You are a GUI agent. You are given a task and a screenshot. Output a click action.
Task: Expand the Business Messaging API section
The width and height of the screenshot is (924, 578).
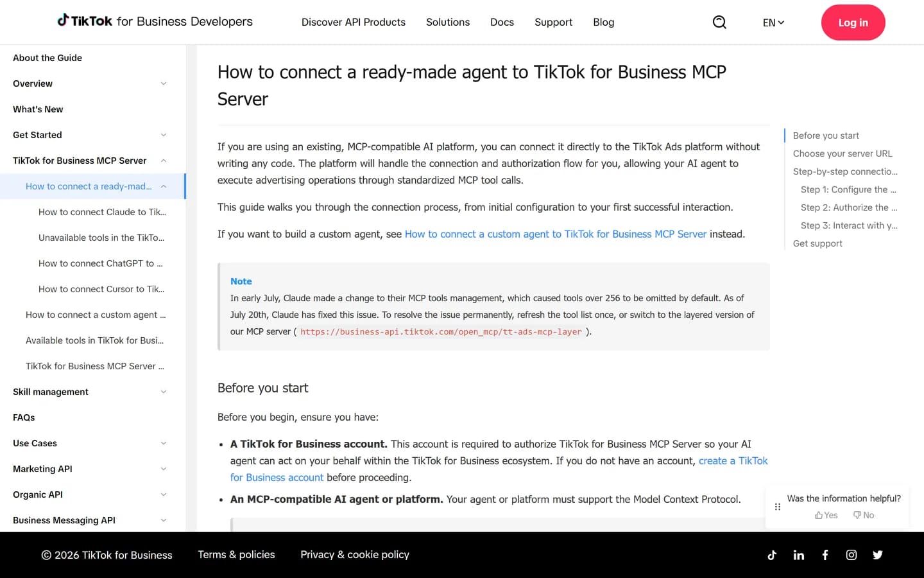pyautogui.click(x=164, y=520)
